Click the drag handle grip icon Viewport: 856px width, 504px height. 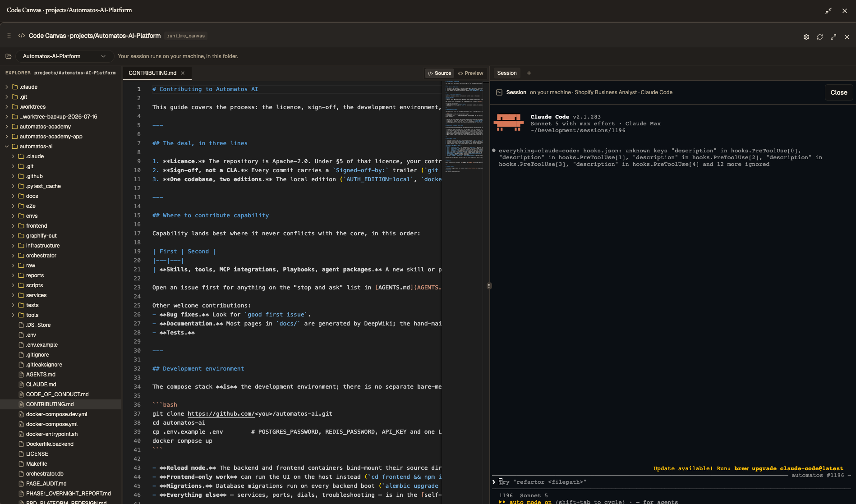tap(9, 36)
